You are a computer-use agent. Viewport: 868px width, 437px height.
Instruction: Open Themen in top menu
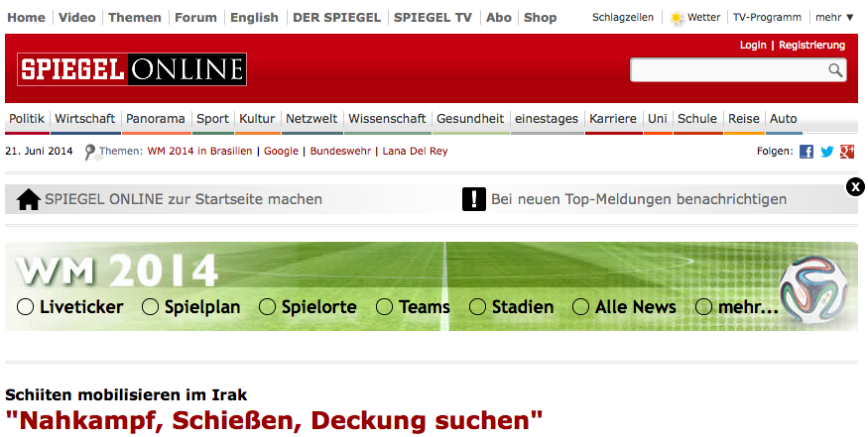(135, 18)
